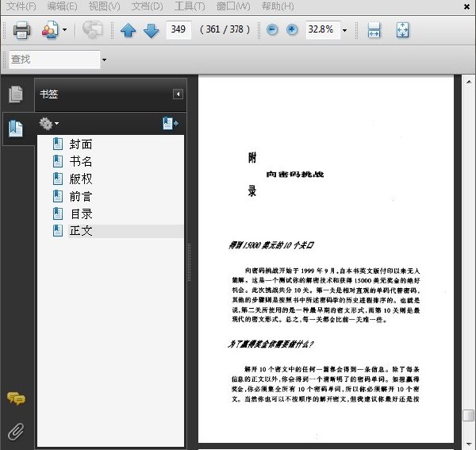Open the 文件(F) menu

pos(21,6)
